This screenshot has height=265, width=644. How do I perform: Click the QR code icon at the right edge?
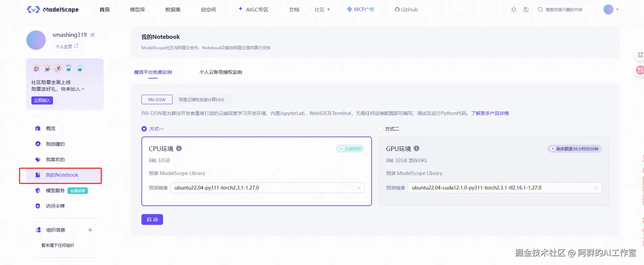pos(640,55)
